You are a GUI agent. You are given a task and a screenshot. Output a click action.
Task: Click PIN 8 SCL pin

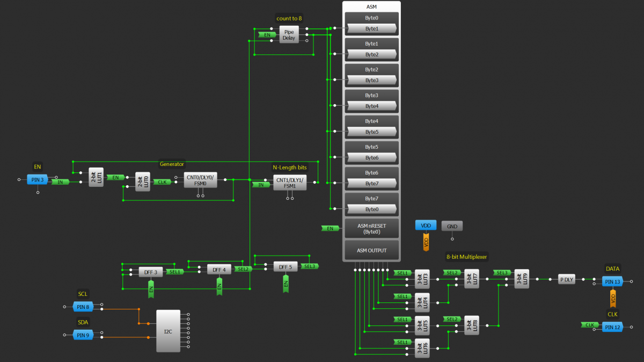83,307
